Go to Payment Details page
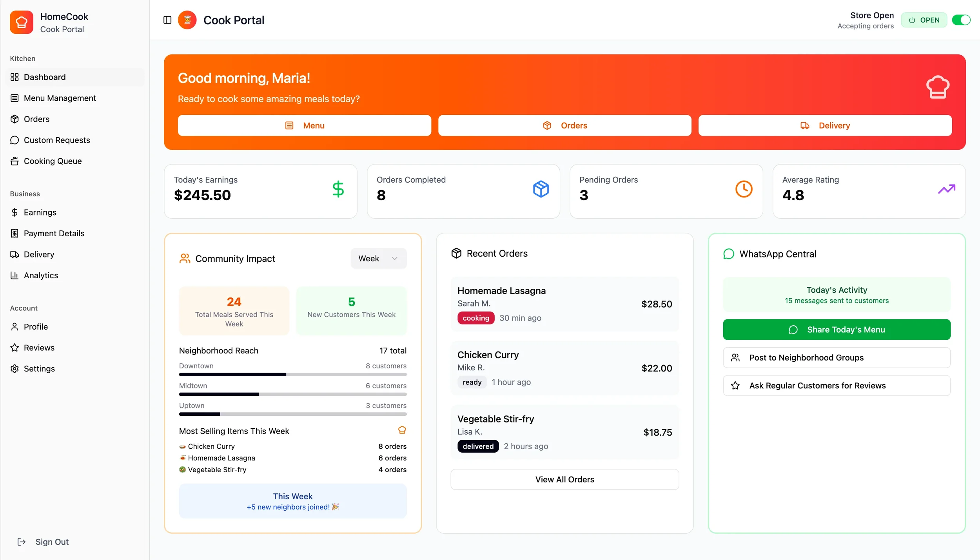Viewport: 980px width, 560px height. tap(54, 234)
